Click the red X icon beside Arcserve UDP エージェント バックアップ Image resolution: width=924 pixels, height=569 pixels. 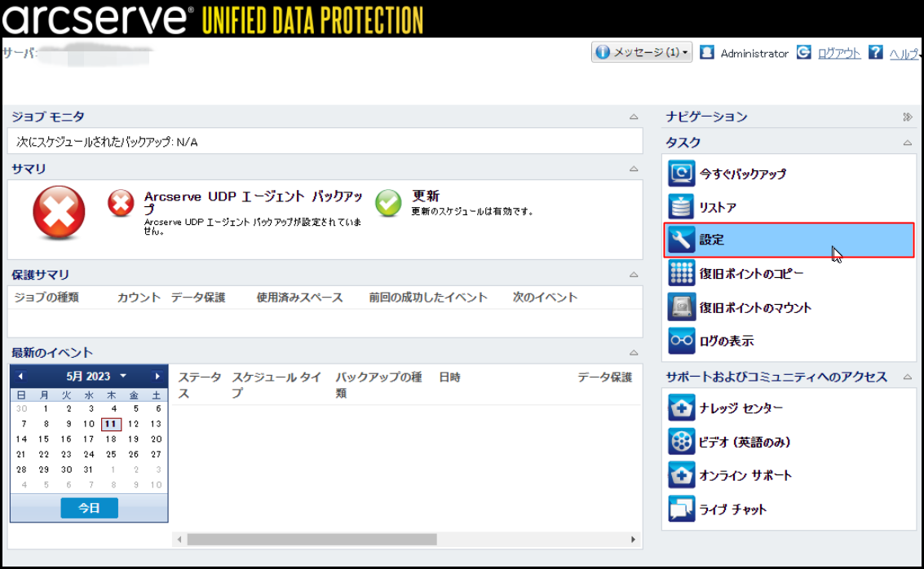[121, 203]
